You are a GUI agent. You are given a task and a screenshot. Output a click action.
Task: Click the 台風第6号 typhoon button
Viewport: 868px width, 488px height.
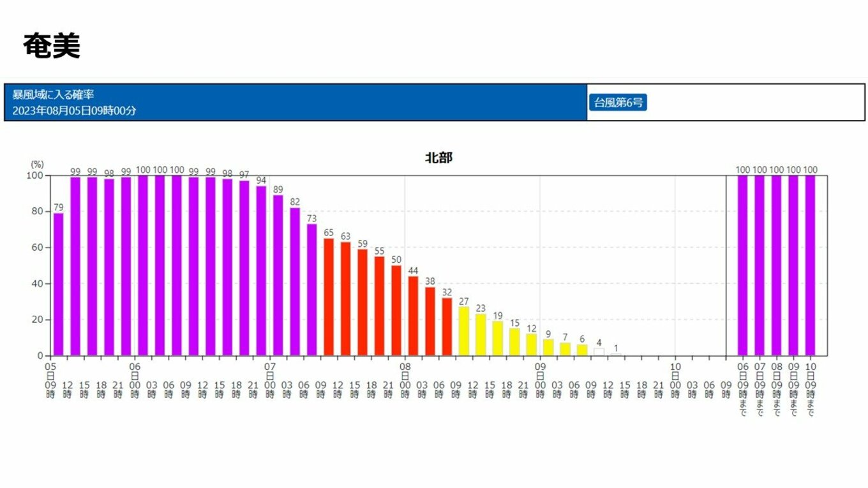618,102
